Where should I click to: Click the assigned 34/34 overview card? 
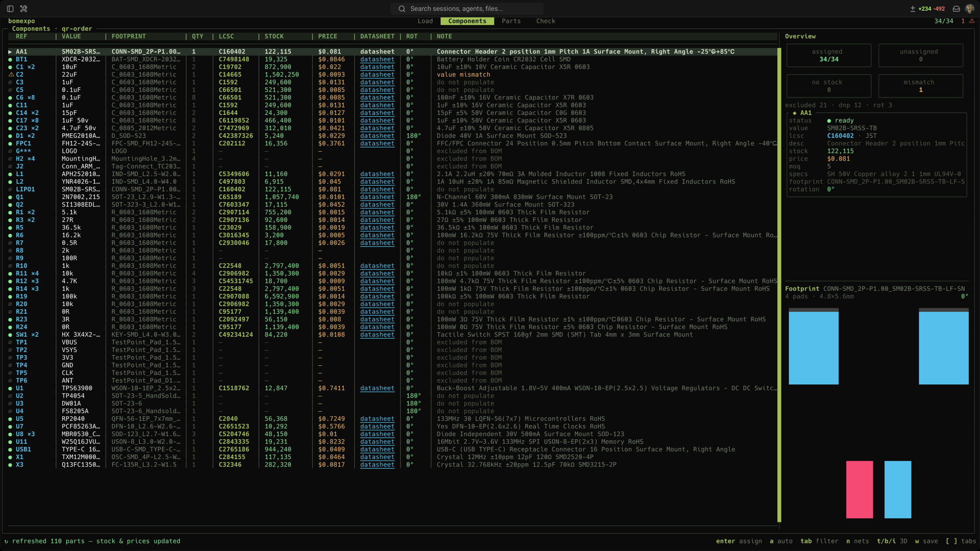829,55
